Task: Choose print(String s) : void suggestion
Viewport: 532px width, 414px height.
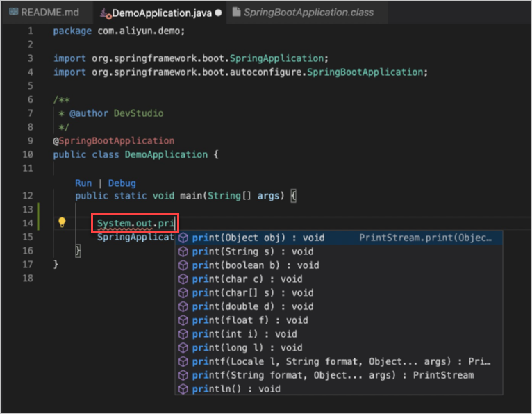Action: click(x=338, y=251)
